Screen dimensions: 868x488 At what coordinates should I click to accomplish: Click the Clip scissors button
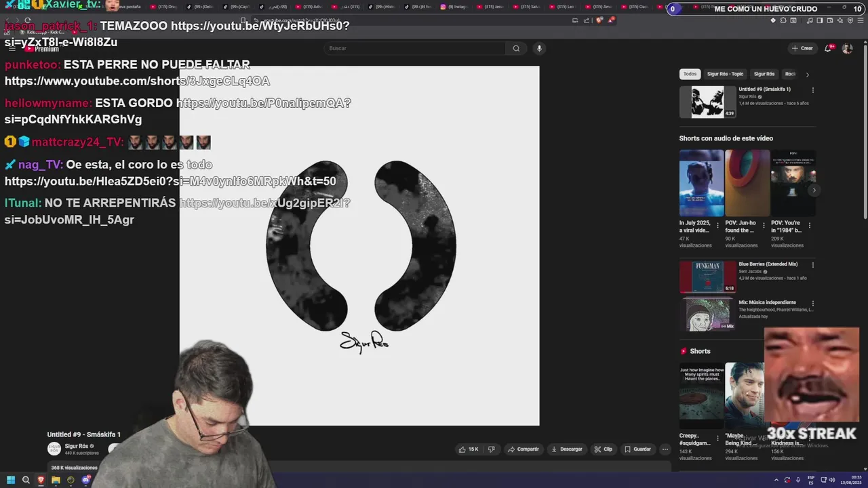603,449
